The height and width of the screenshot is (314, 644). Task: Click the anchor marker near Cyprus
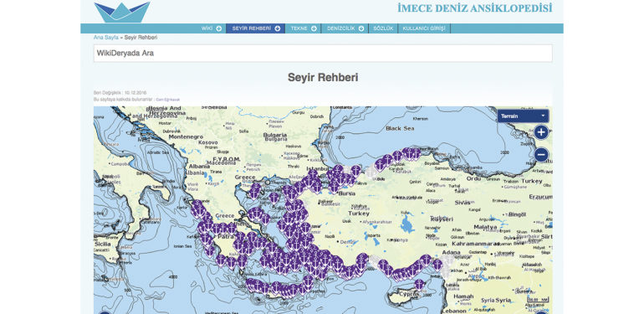[x=419, y=284]
